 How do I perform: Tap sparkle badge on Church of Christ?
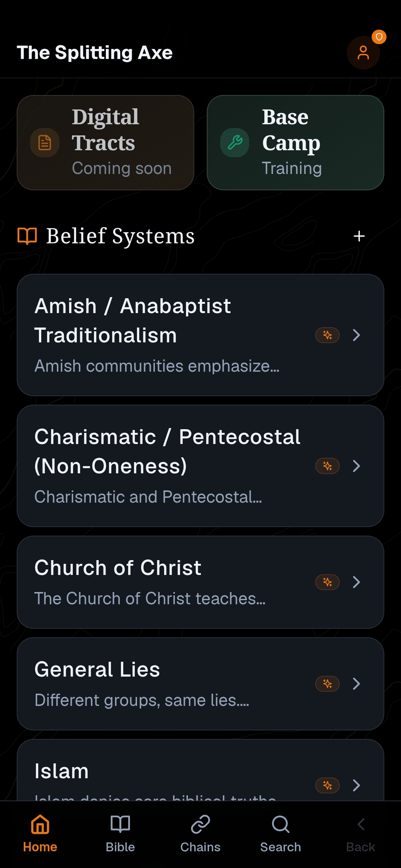(327, 582)
